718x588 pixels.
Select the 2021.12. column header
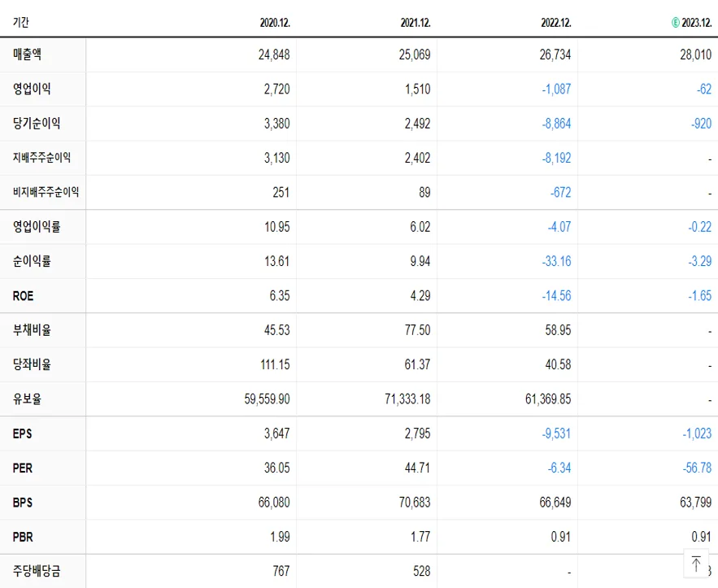[416, 23]
